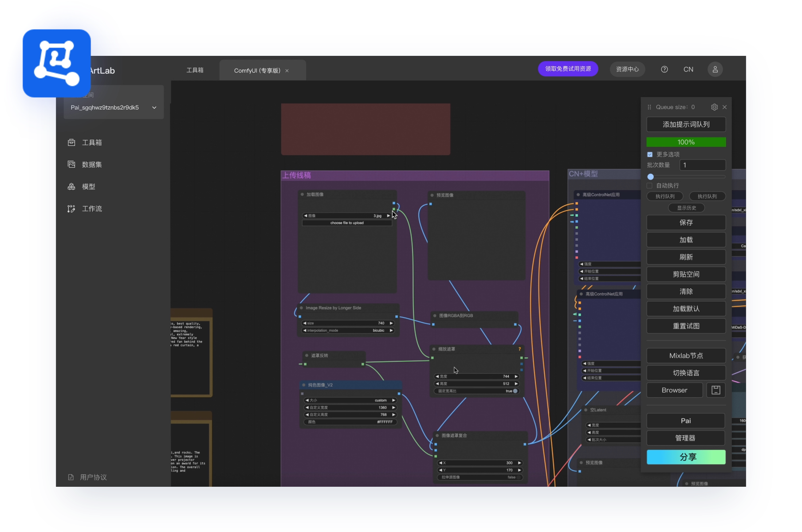Open 工作流 in the left sidebar
Screen dimensions: 802x532
point(92,209)
